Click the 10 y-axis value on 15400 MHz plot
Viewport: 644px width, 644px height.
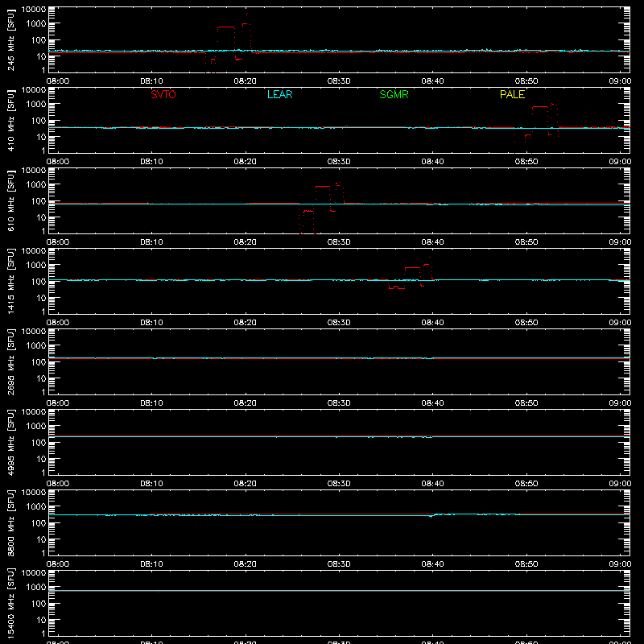(41, 620)
